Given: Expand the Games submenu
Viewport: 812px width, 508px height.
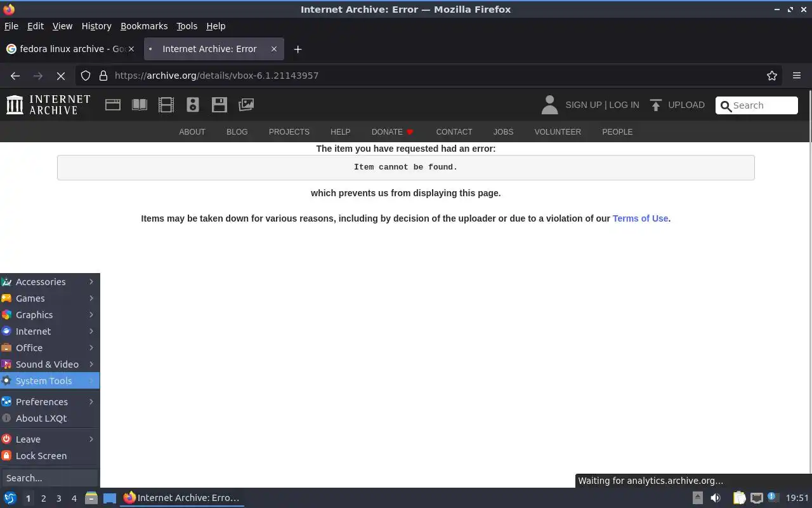Looking at the screenshot, I should (50, 298).
